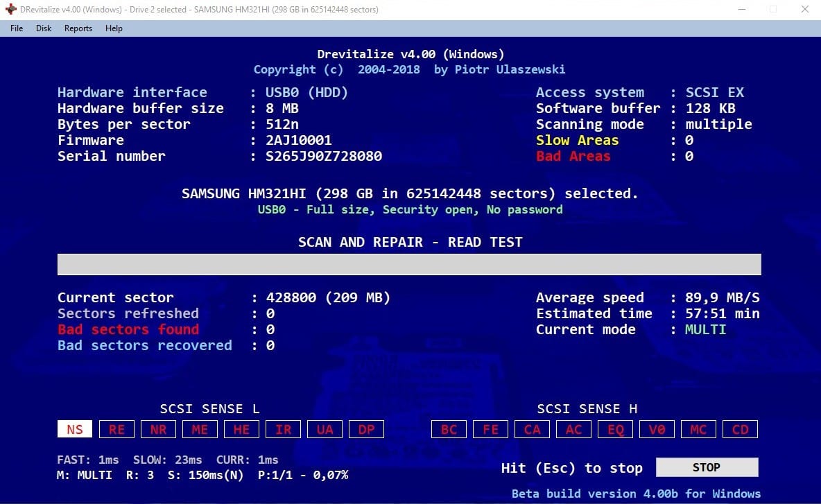Viewport: 821px width, 504px height.
Task: Click the 'P:1/1 - 0,07%' progress text
Action: click(303, 475)
